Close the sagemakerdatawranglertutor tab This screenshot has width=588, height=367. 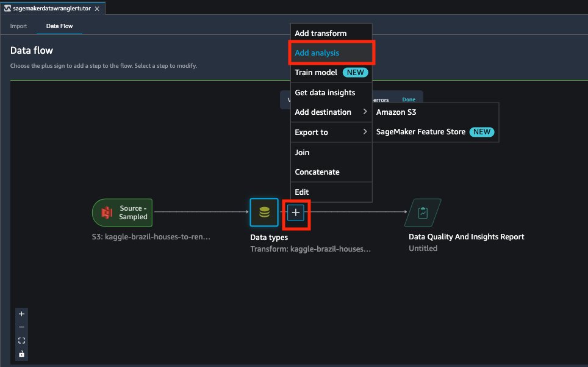(x=98, y=9)
